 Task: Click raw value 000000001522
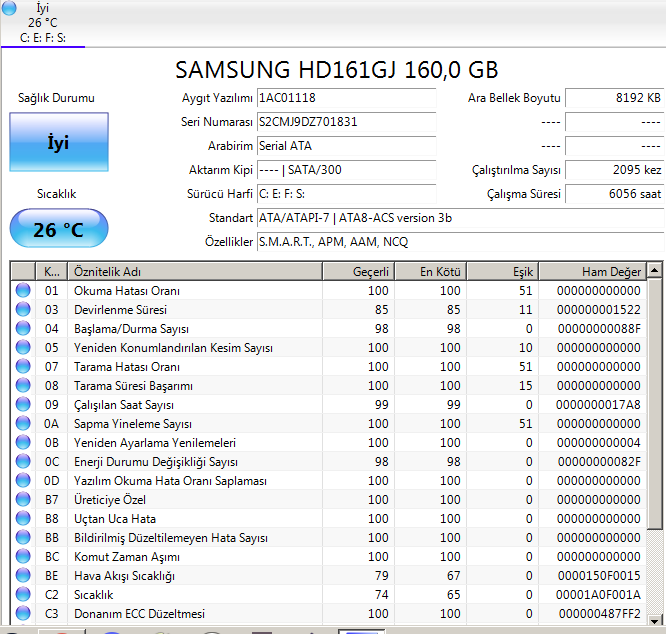pos(598,310)
